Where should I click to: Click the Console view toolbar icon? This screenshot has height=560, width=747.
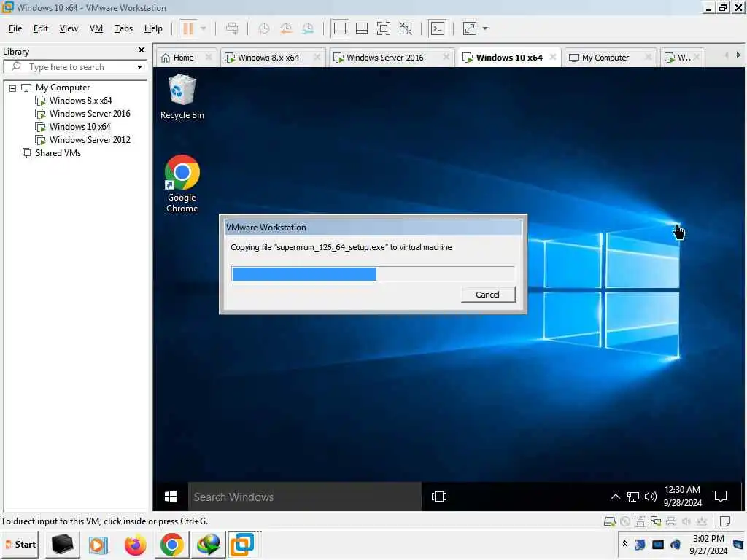point(438,28)
